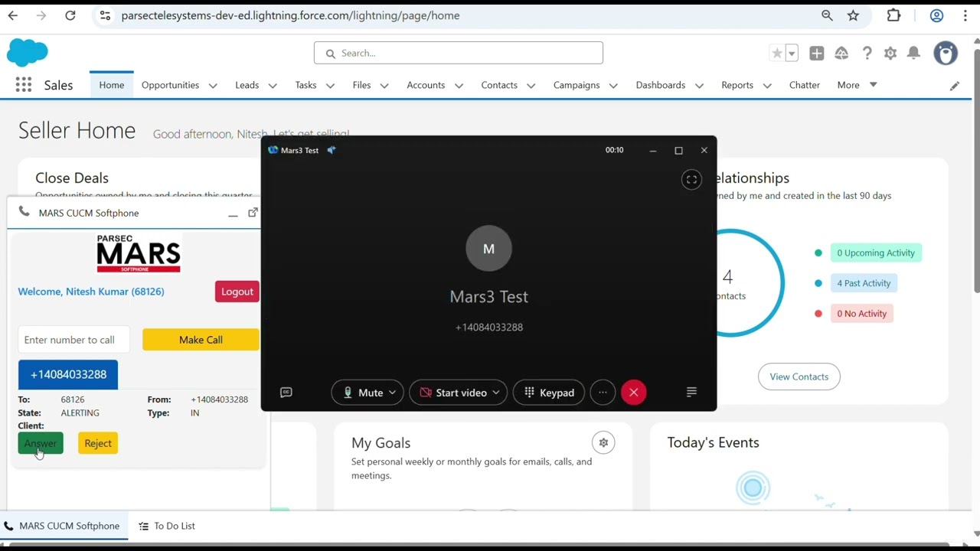Mute the microphone in the call window

(362, 393)
